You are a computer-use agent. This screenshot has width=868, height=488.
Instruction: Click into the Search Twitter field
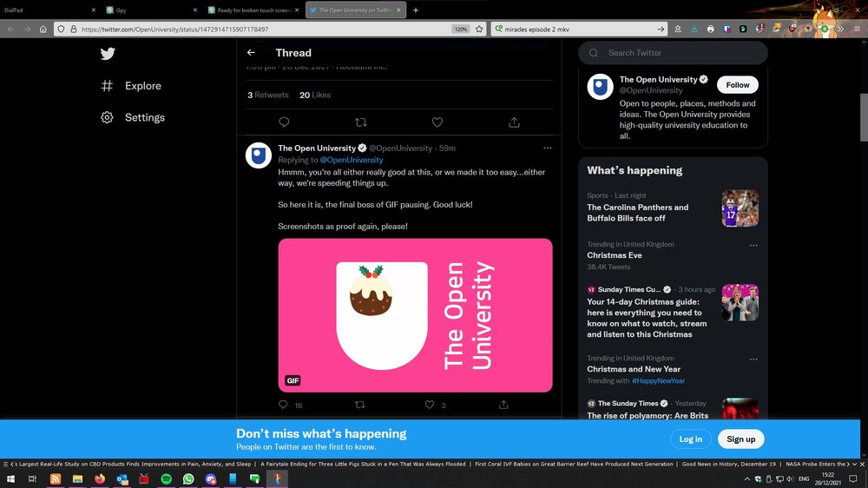click(x=674, y=53)
